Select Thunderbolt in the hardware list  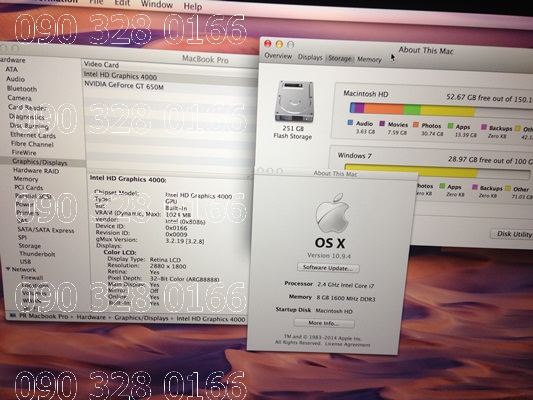click(x=37, y=254)
